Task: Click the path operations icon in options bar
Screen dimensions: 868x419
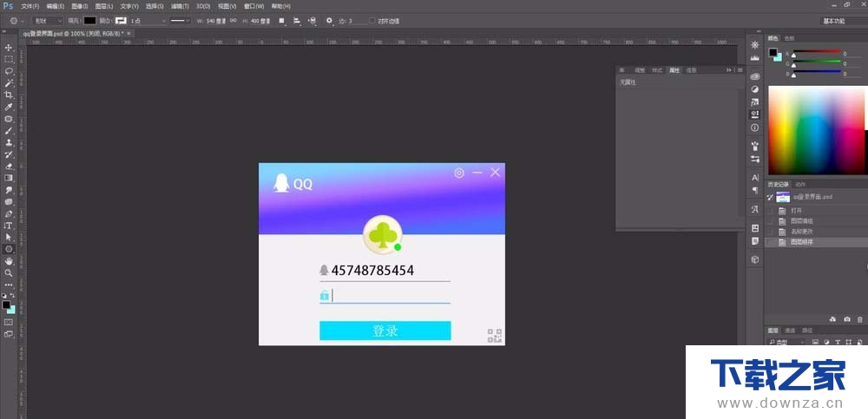Action: click(x=282, y=21)
